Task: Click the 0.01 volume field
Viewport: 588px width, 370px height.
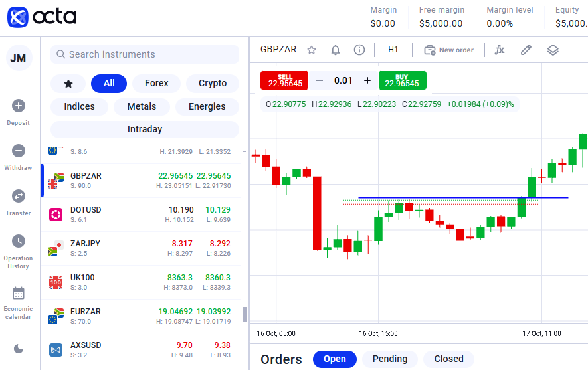Action: (x=343, y=80)
